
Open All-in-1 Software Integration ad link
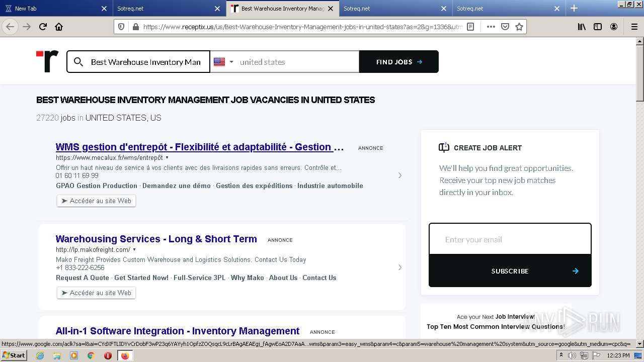(178, 331)
